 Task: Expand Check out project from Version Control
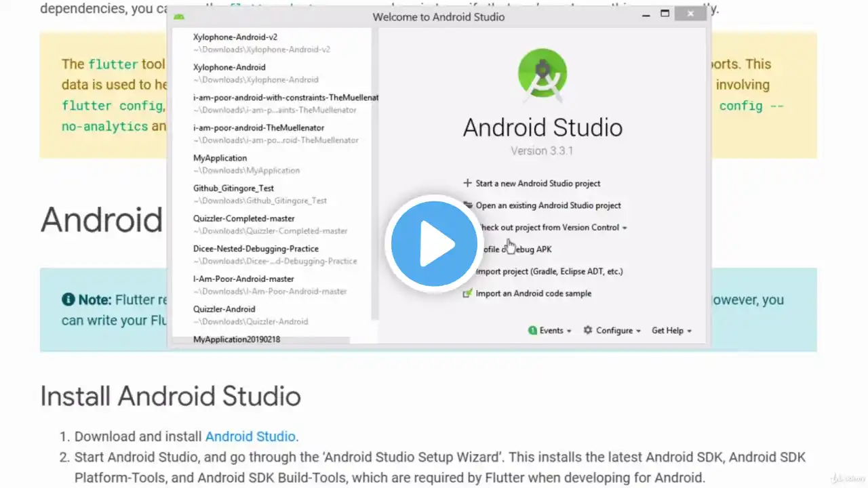tap(552, 227)
